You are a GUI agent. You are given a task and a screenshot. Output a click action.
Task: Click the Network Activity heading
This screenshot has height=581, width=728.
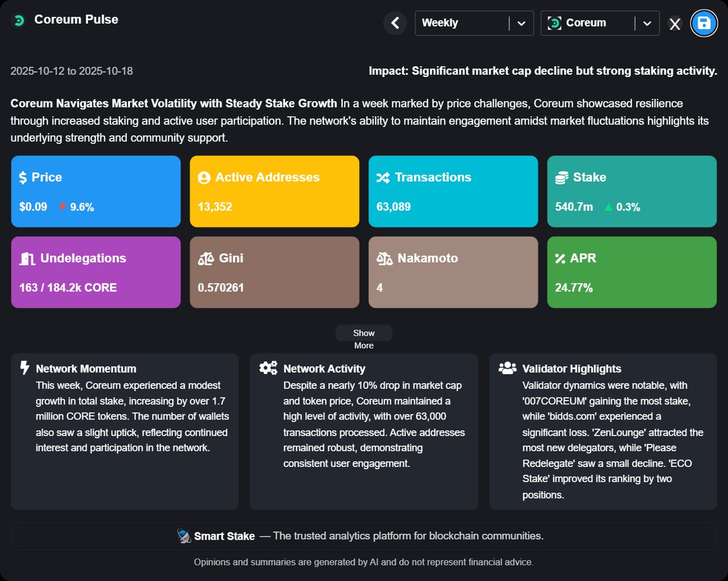pyautogui.click(x=325, y=369)
